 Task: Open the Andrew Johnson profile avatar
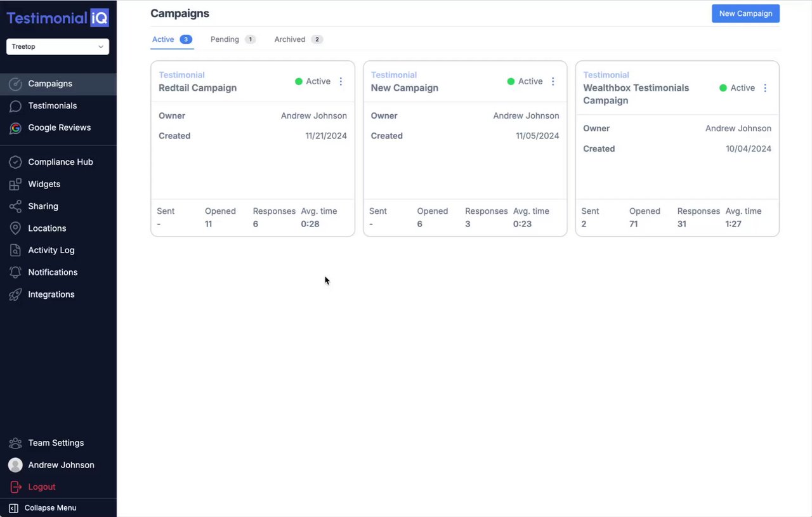pyautogui.click(x=15, y=465)
